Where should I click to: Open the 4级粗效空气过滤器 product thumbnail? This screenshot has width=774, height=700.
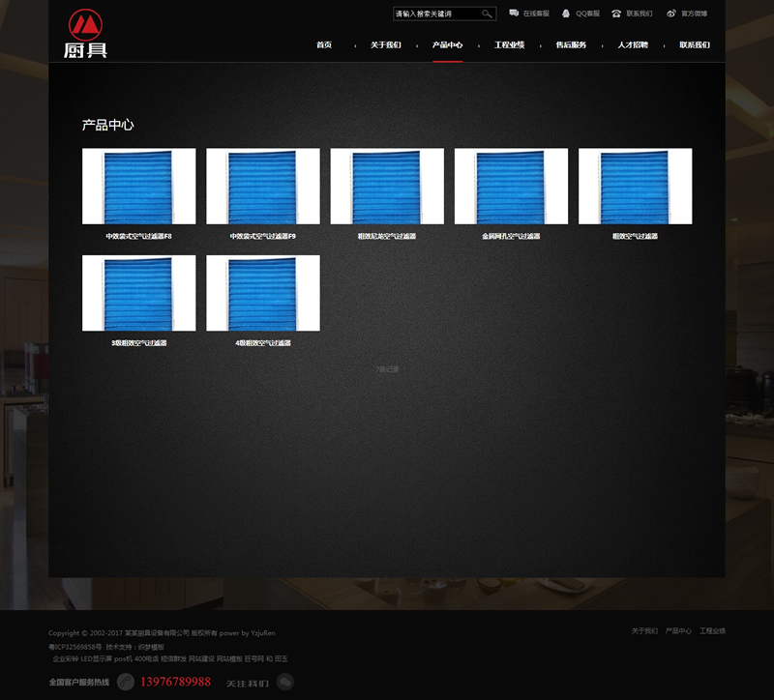coord(262,293)
